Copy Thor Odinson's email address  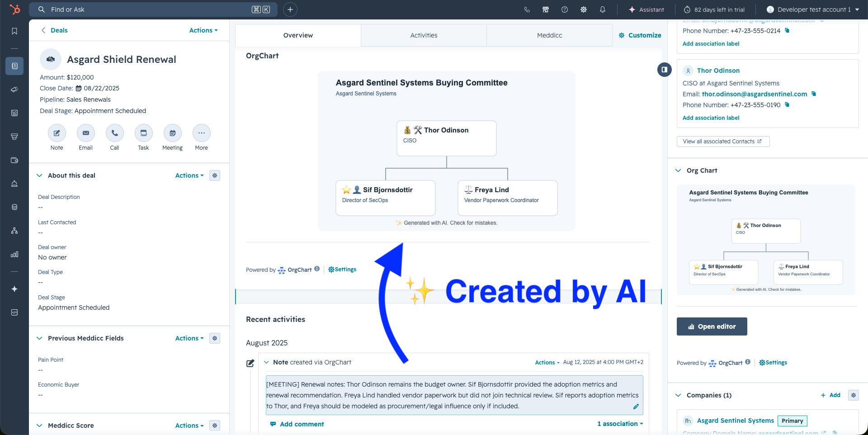pos(814,94)
